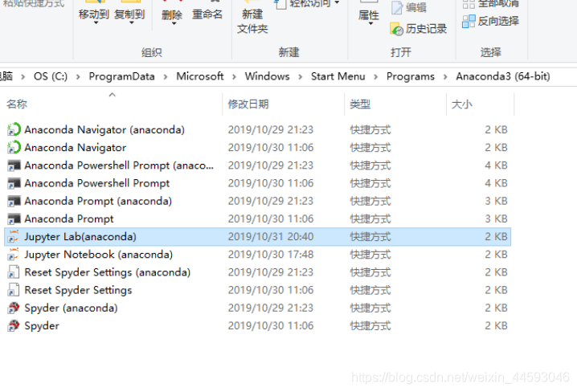
Task: Go to Windows in the address bar
Action: 267,76
